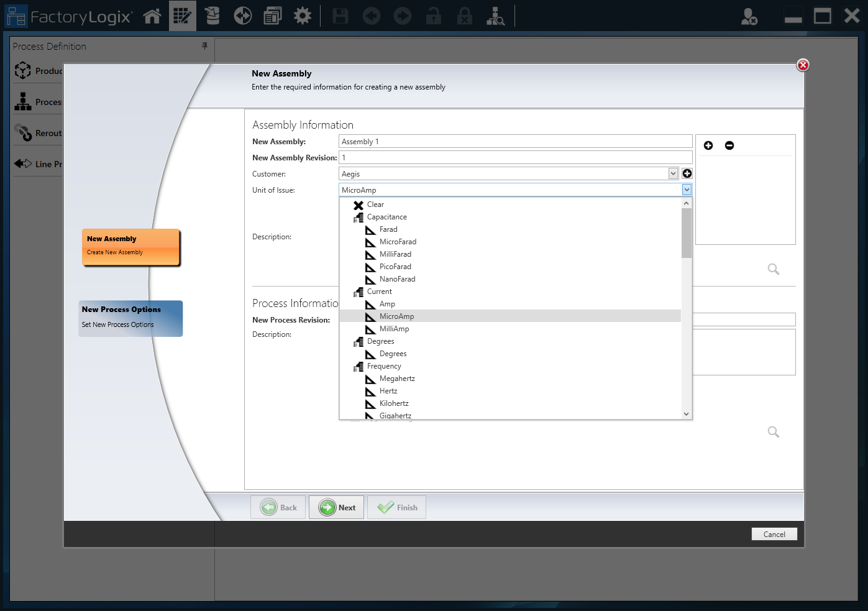The width and height of the screenshot is (868, 611).
Task: Click the Next button
Action: click(x=336, y=507)
